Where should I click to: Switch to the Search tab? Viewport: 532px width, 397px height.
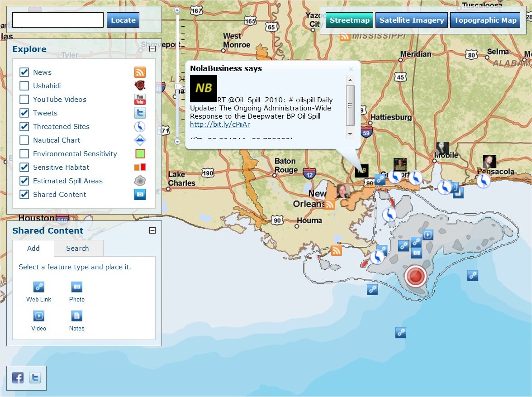[x=78, y=248]
